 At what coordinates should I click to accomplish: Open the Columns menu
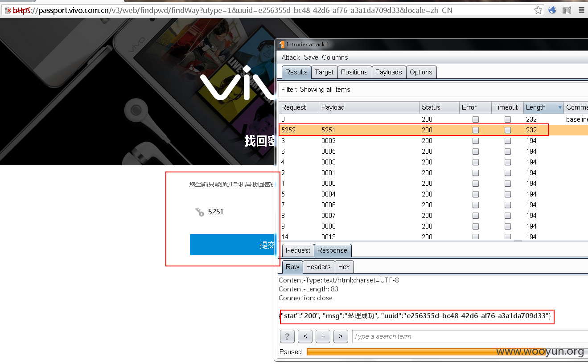tap(335, 57)
